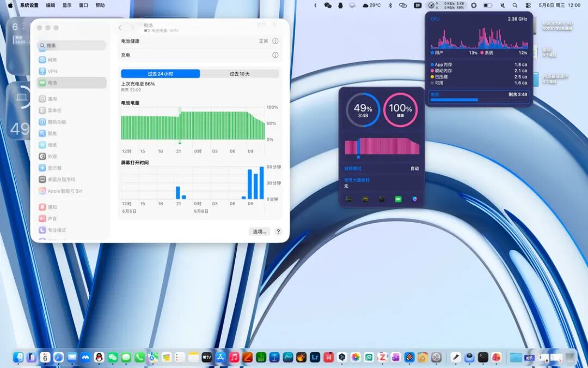Open 编辑 (Edit) menu
Image resolution: width=588 pixels, height=368 pixels.
pyautogui.click(x=51, y=5)
